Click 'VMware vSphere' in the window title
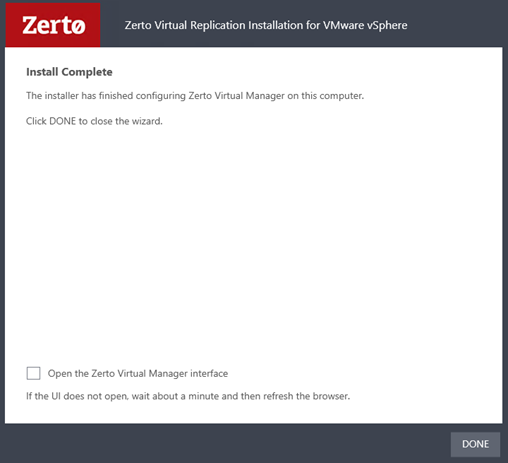The image size is (508, 463). point(365,25)
